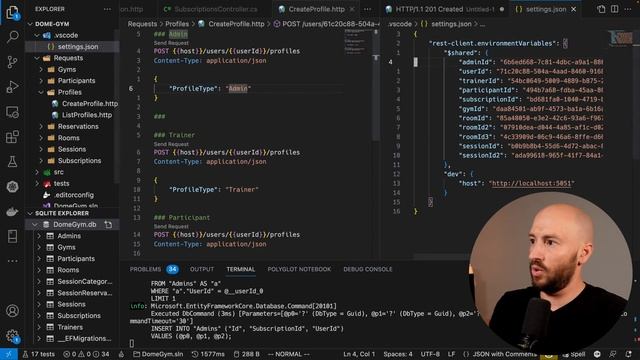Expand the tests folder
The height and width of the screenshot is (360, 640).
37,184
